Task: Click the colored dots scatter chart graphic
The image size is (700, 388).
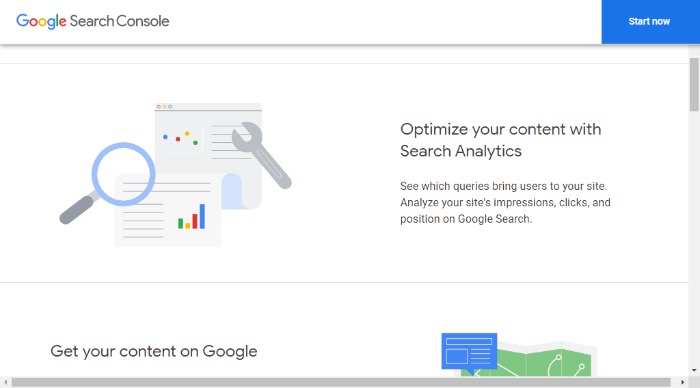Action: coord(180,138)
